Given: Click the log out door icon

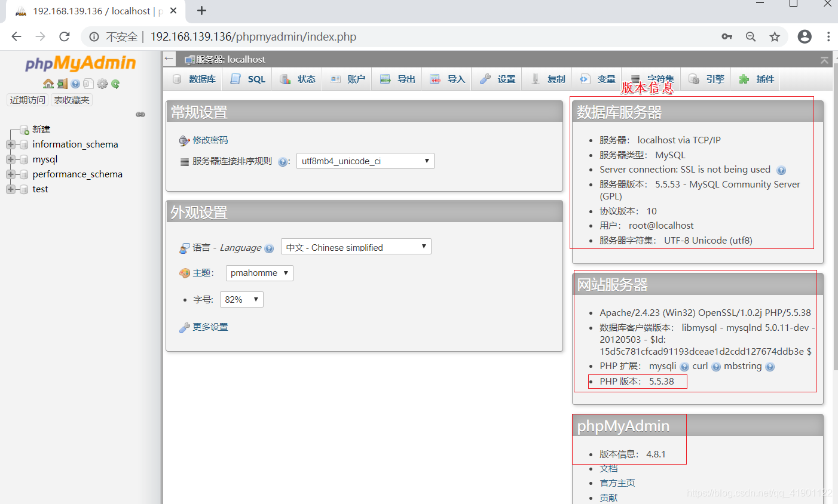Looking at the screenshot, I should click(x=62, y=84).
